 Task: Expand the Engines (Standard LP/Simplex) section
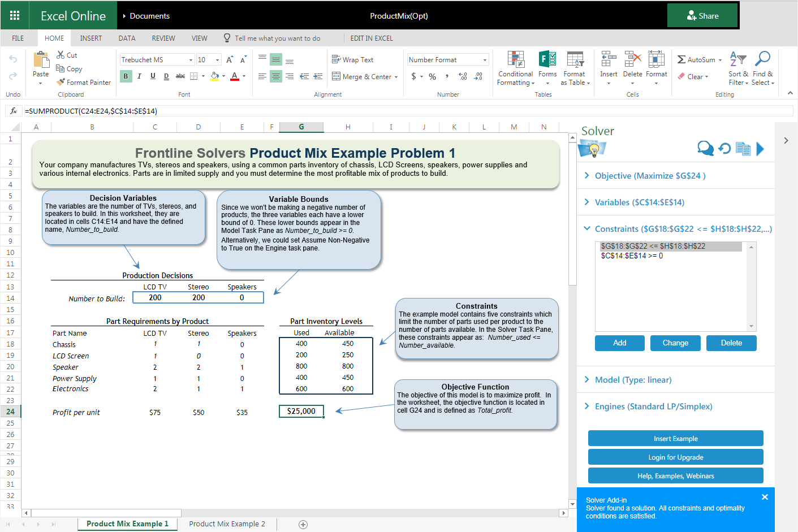click(653, 406)
